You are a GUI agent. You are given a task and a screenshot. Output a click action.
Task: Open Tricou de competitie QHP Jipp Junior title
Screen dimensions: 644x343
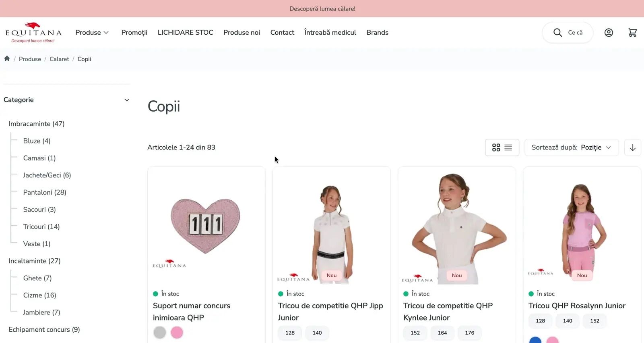tap(330, 312)
